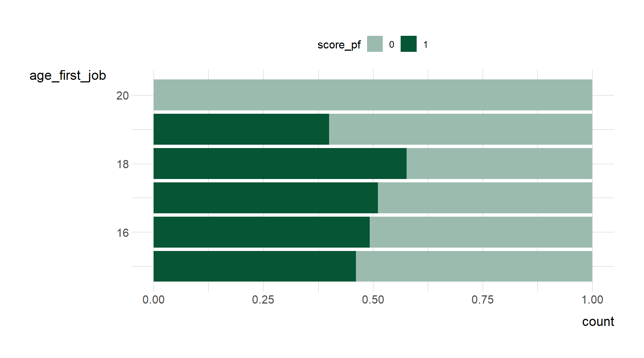Click the x-axis tick label 0.00

[154, 300]
